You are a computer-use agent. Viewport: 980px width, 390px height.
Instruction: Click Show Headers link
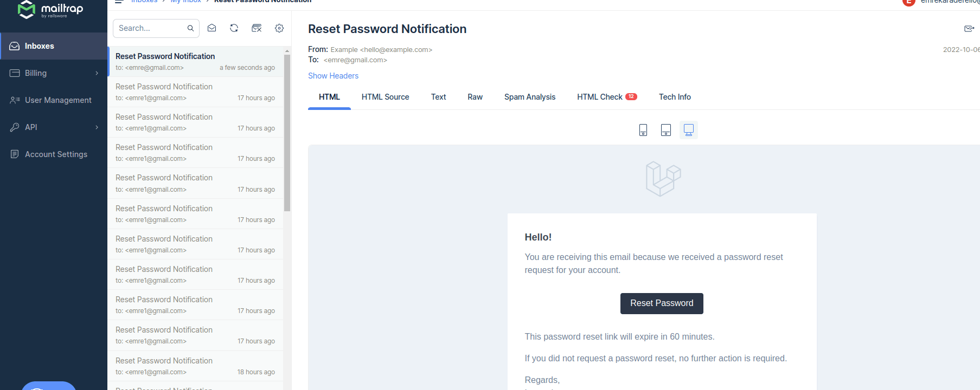coord(333,76)
